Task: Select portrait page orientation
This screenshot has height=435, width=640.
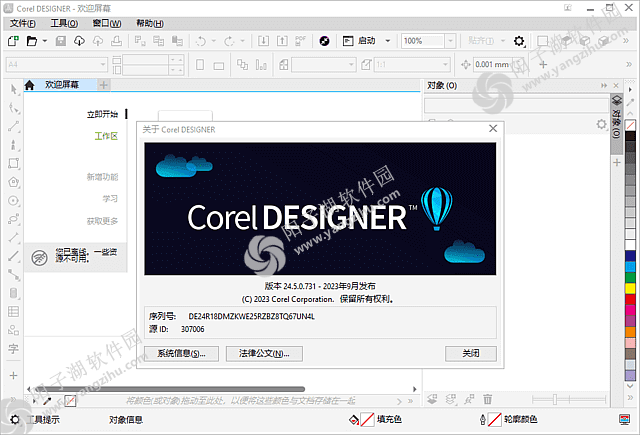Action: coord(200,64)
